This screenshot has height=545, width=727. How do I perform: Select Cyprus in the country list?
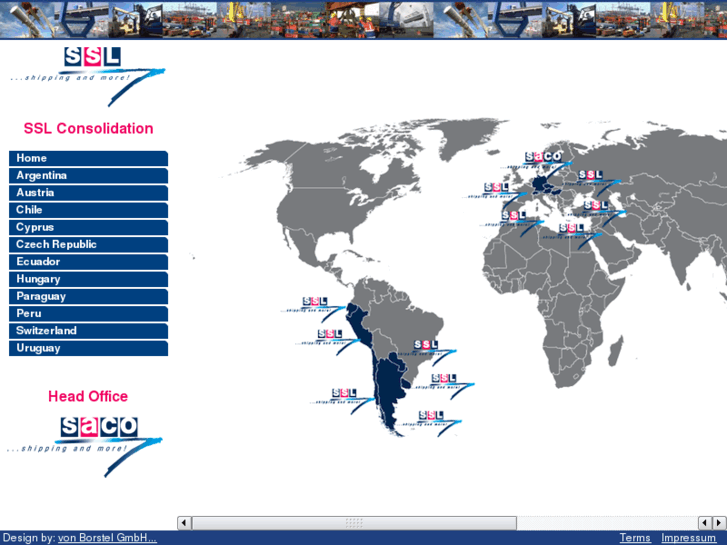click(x=88, y=227)
